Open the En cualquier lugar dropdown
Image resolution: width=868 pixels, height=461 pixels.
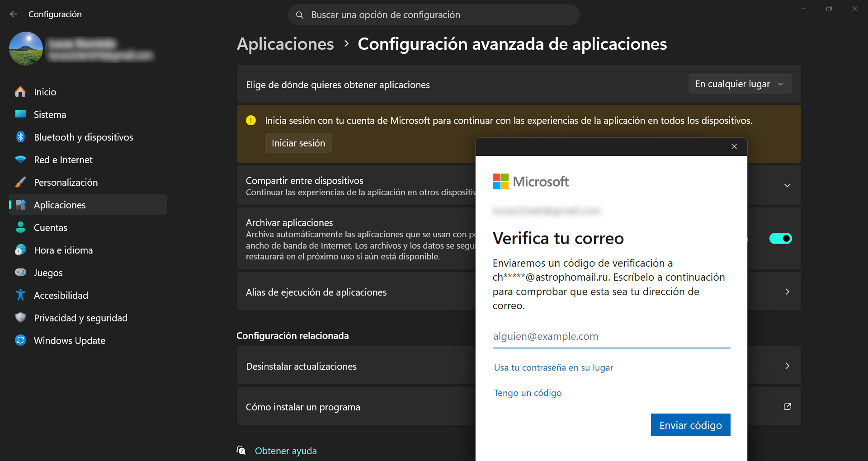pos(740,84)
